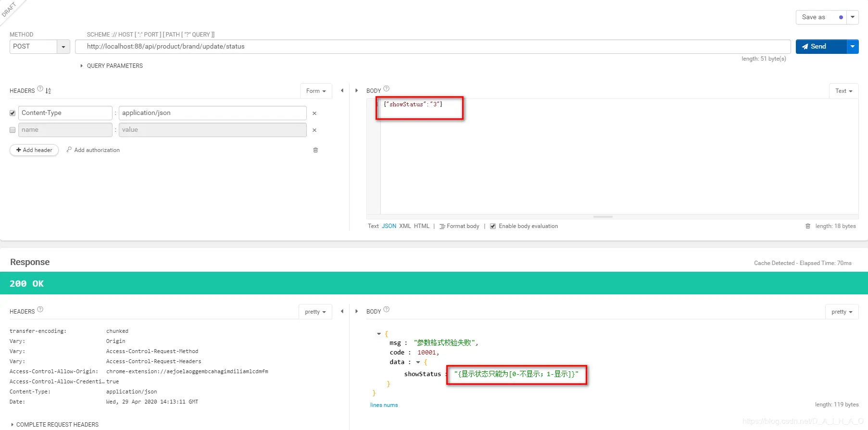Screen dimensions: 868x430
Task: Toggle Enable body evaluation checkbox
Action: tap(493, 226)
